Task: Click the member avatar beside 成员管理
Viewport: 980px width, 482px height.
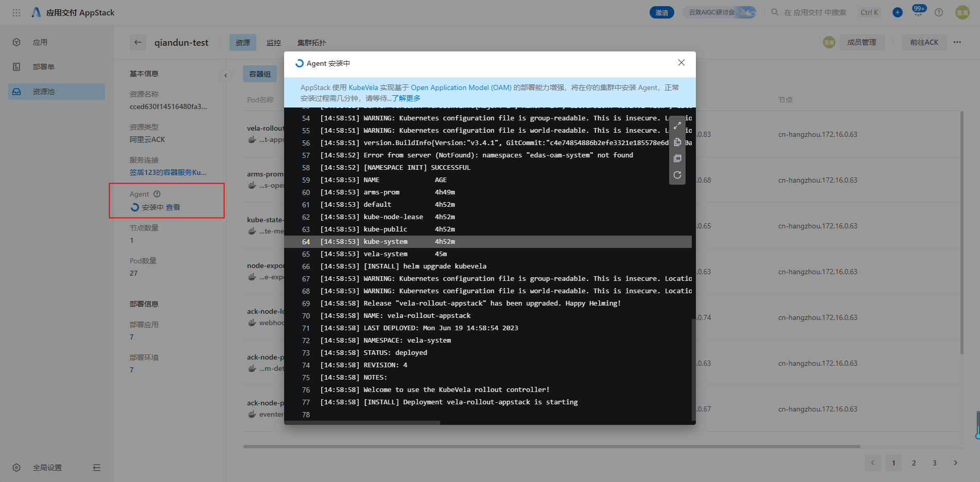Action: coord(829,42)
